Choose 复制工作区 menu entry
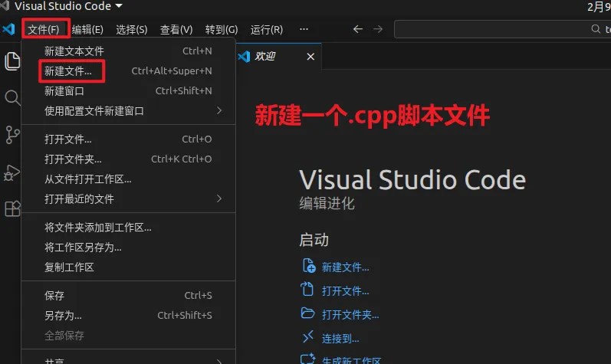 tap(129, 267)
